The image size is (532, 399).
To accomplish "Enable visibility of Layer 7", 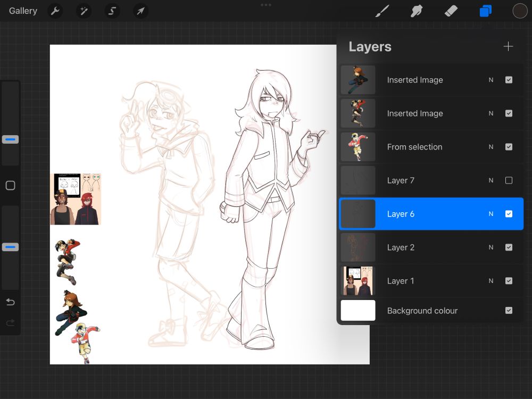I will 509,180.
